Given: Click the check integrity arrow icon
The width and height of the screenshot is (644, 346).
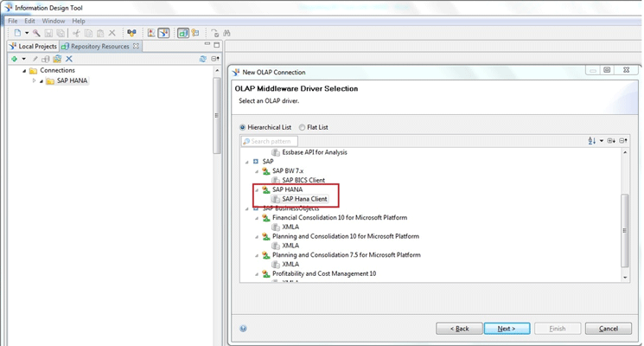Looking at the screenshot, I should pos(214,33).
